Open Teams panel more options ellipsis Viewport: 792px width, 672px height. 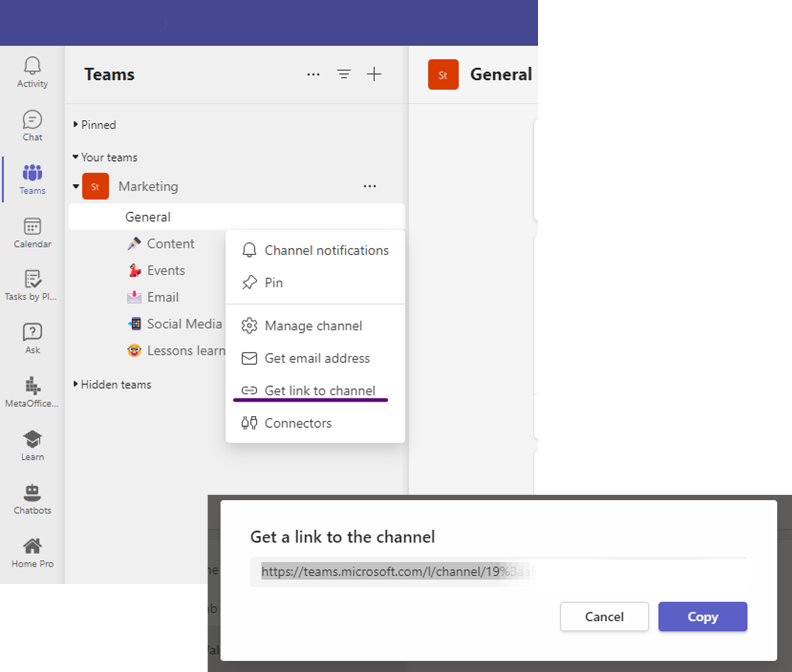(x=313, y=74)
